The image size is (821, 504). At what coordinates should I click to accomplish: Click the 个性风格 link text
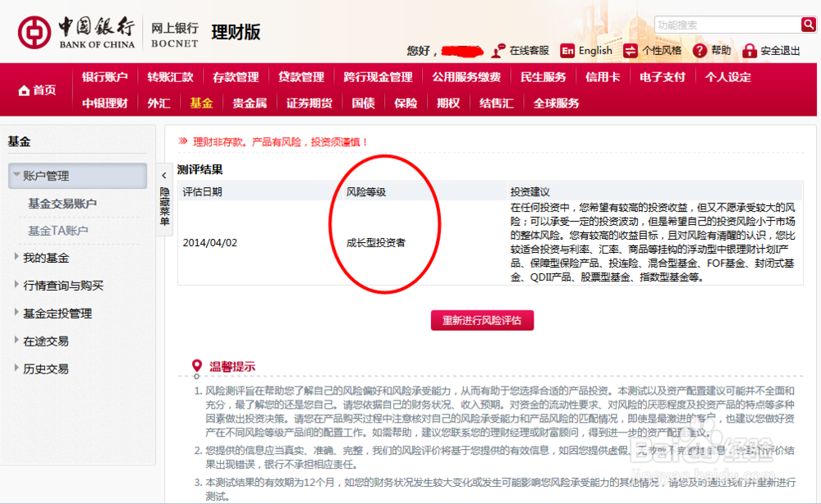pyautogui.click(x=662, y=50)
